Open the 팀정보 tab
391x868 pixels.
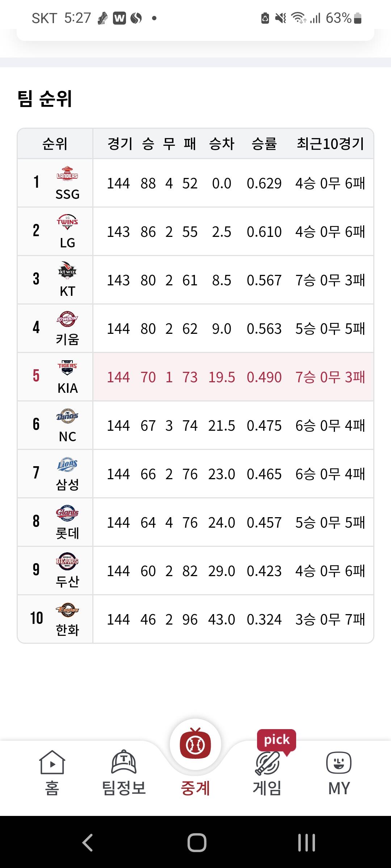click(124, 772)
